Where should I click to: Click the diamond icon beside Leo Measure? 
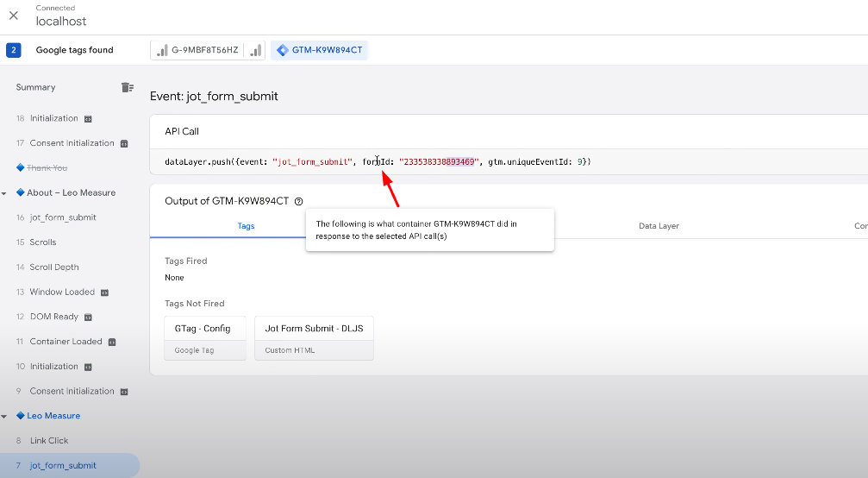tap(21, 415)
